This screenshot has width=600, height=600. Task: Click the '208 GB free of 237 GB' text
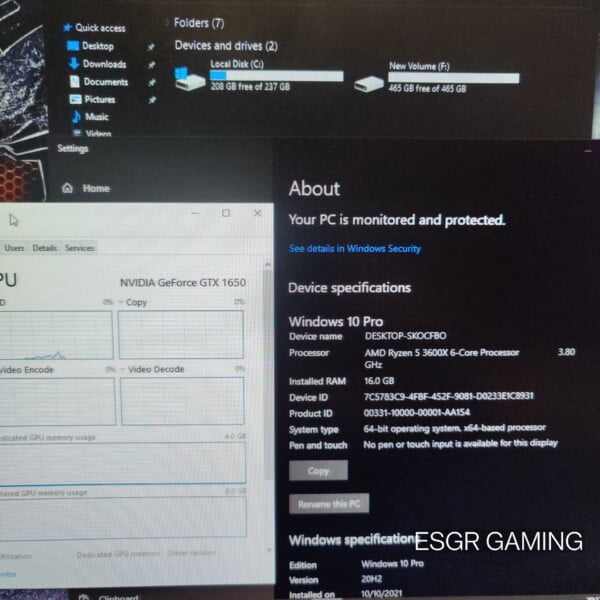pyautogui.click(x=250, y=86)
